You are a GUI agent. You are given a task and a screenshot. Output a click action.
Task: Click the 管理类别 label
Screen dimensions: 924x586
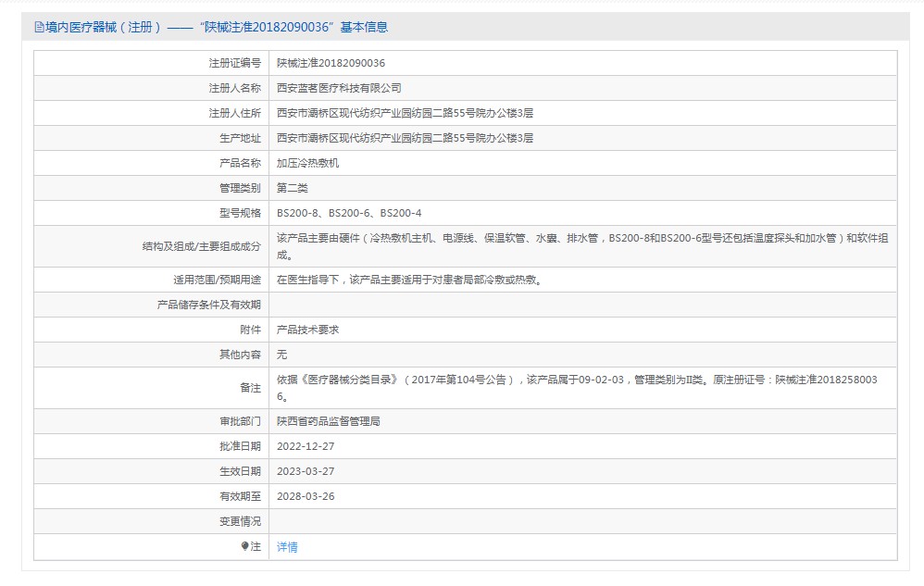click(240, 188)
